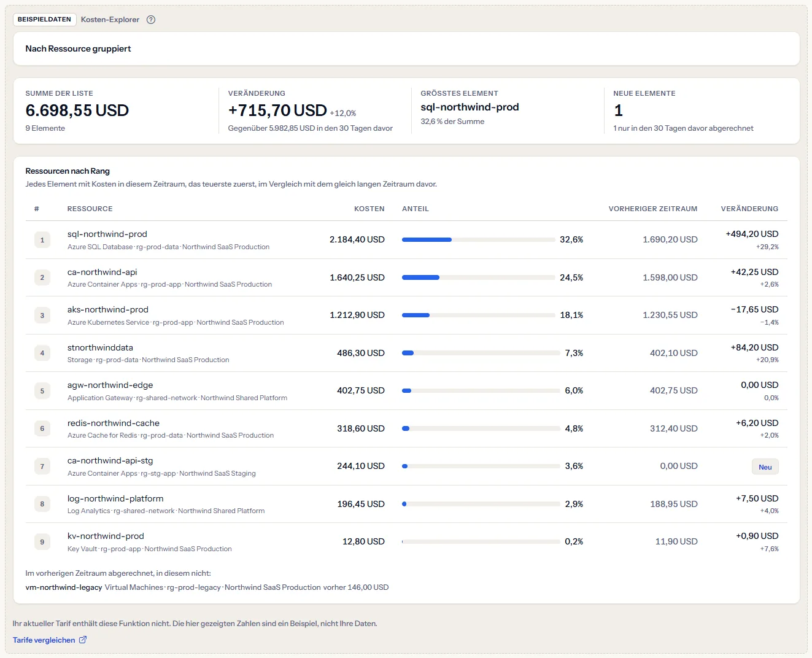Select the VERÄNDERUNG column header
The width and height of the screenshot is (812, 658).
point(749,209)
